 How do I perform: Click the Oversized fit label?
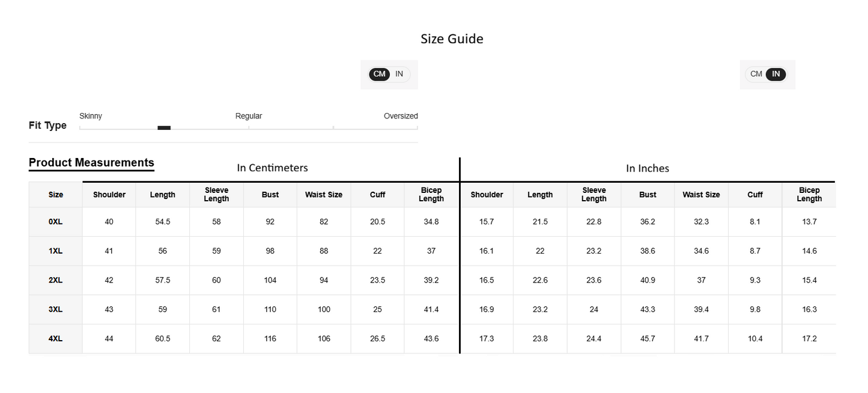coord(401,116)
